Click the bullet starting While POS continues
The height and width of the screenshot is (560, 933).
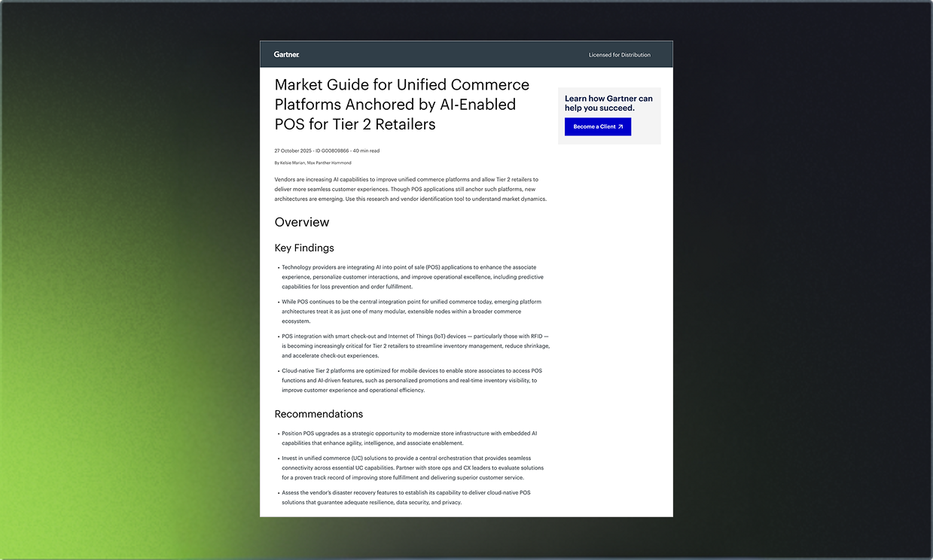pos(410,311)
